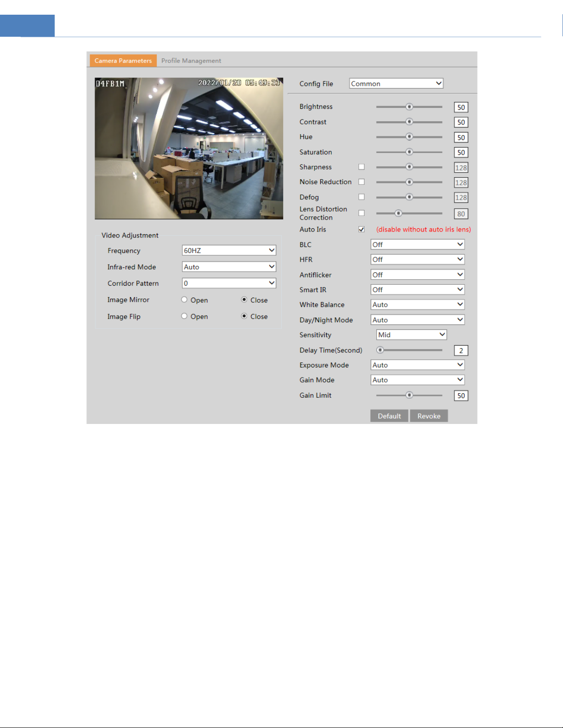Open the Profile Management tab
This screenshot has width=563, height=728.
(x=191, y=61)
